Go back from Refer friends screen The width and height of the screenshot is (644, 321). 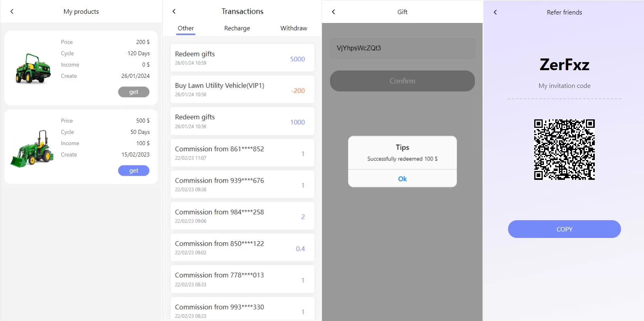click(495, 12)
